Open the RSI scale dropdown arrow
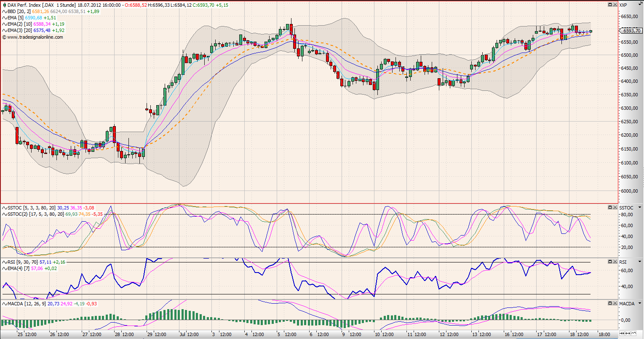The width and height of the screenshot is (644, 339). click(639, 262)
